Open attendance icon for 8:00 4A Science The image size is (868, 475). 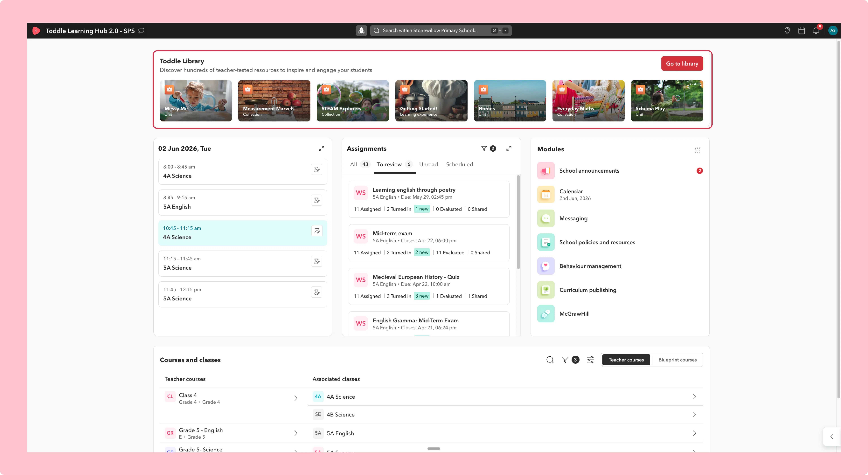(x=317, y=169)
